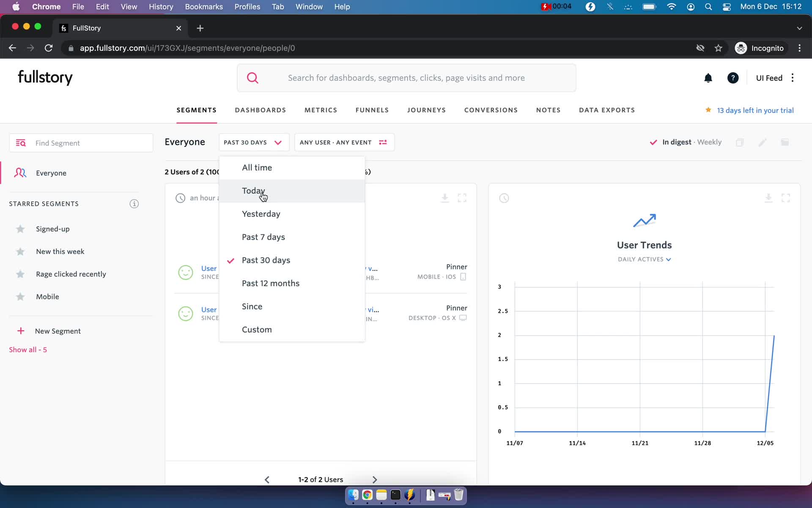This screenshot has height=508, width=812.
Task: Open the Rage clicked recently segment
Action: tap(71, 274)
